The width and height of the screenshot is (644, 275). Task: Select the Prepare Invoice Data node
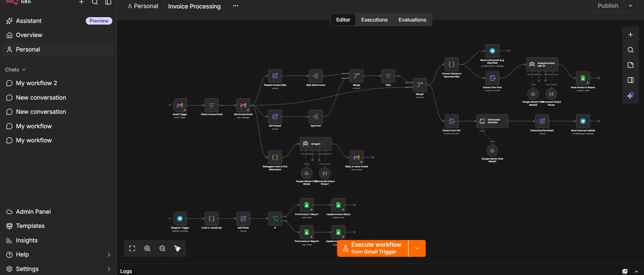pos(275,76)
